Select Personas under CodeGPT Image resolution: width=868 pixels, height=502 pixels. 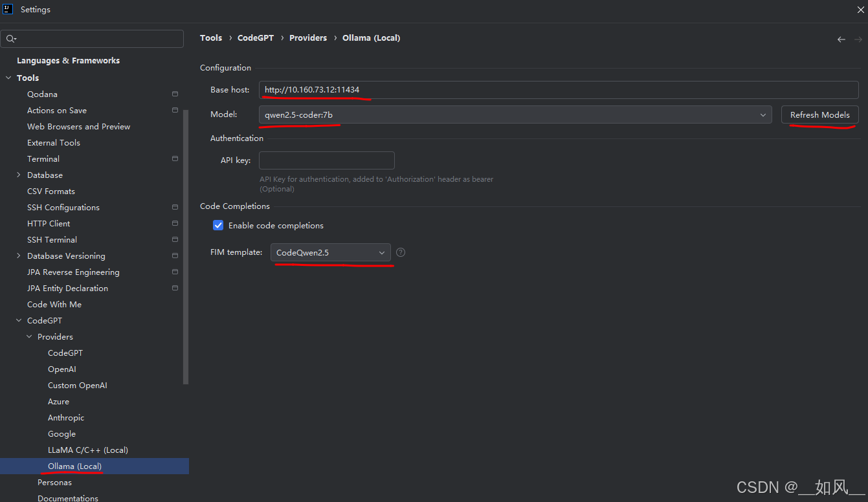(54, 482)
